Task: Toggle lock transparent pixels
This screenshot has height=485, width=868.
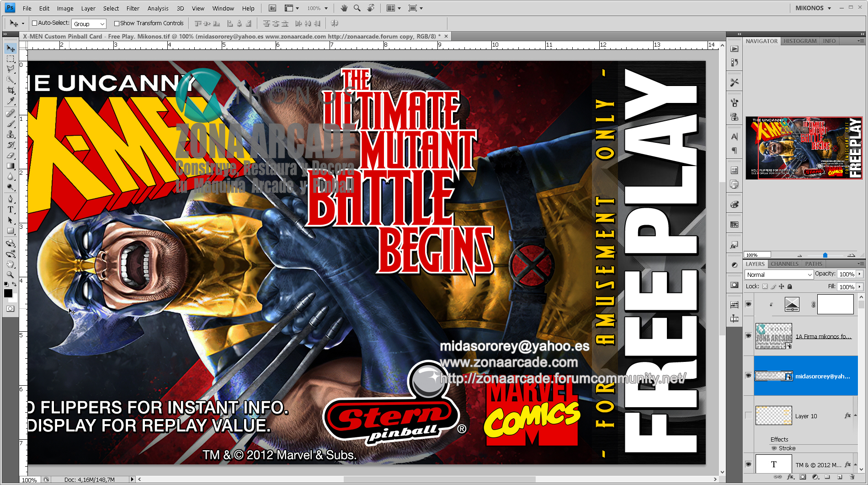Action: 765,286
